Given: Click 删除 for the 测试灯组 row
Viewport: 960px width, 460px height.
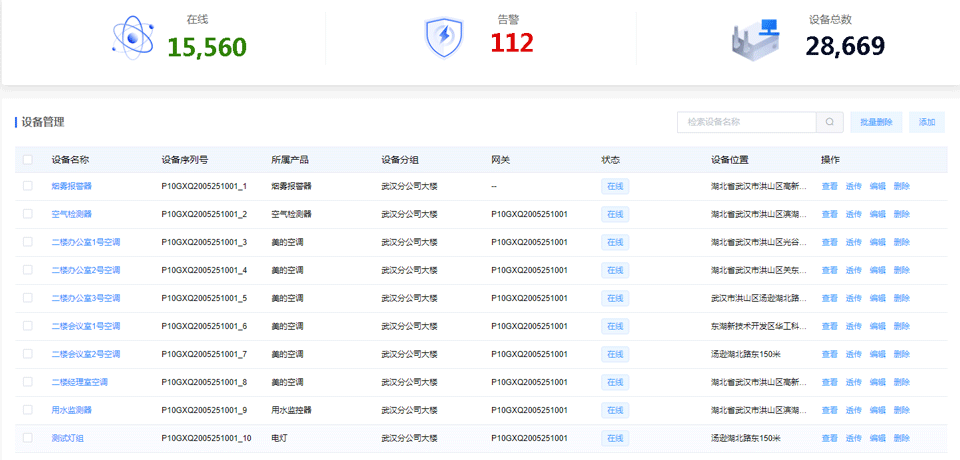Looking at the screenshot, I should [x=901, y=438].
